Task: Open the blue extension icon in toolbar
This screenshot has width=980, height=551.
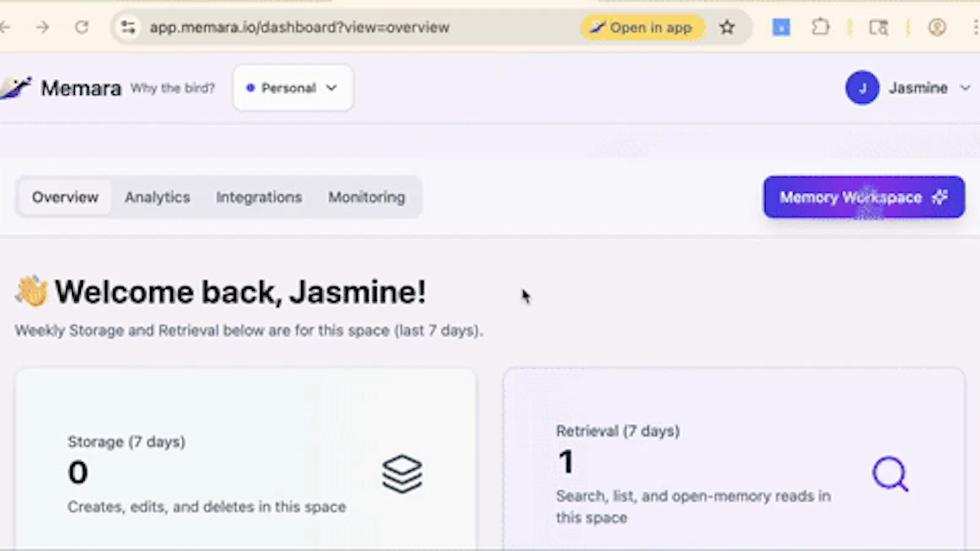Action: tap(781, 27)
